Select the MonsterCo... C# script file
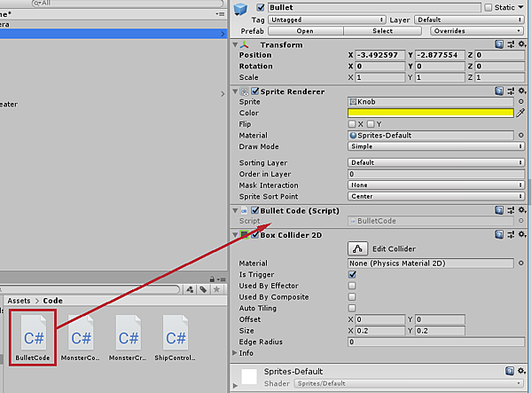532x393 pixels. click(81, 338)
